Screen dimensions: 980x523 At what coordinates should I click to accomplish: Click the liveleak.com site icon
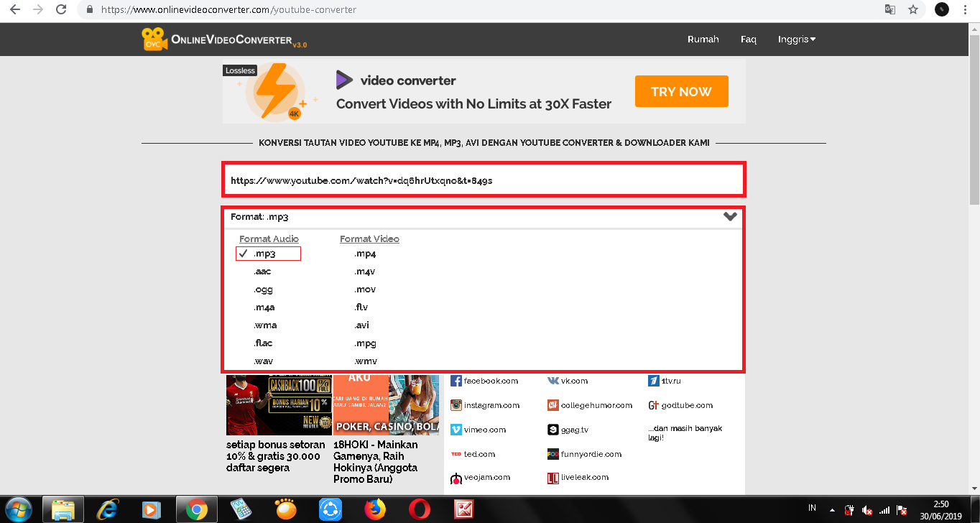(x=553, y=478)
